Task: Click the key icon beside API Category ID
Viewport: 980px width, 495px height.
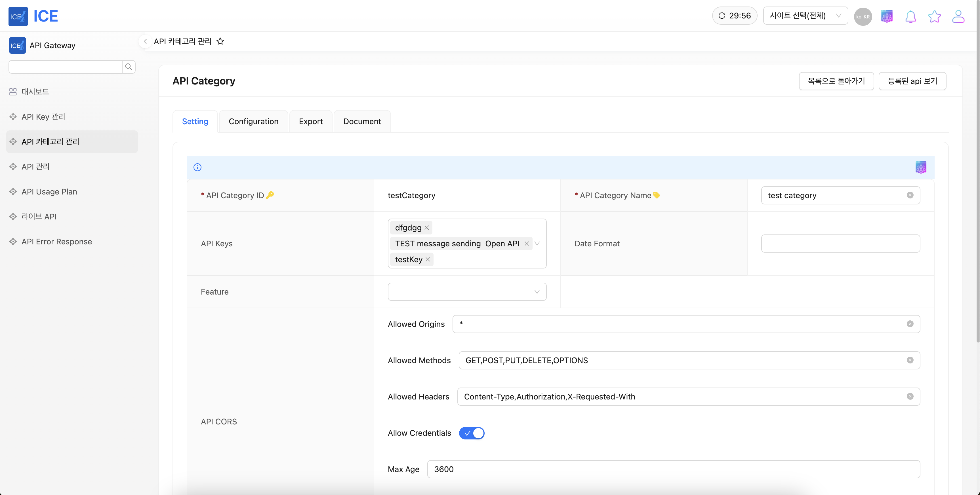Action: pos(270,195)
